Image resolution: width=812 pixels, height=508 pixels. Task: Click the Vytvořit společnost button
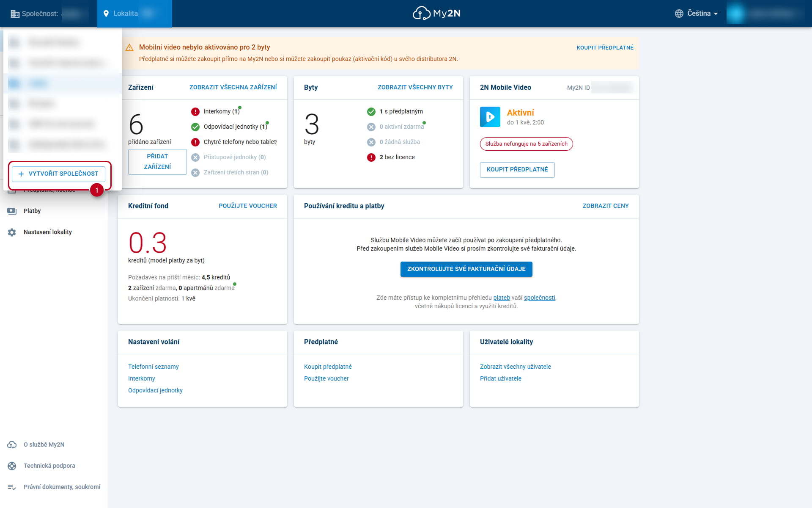[59, 174]
